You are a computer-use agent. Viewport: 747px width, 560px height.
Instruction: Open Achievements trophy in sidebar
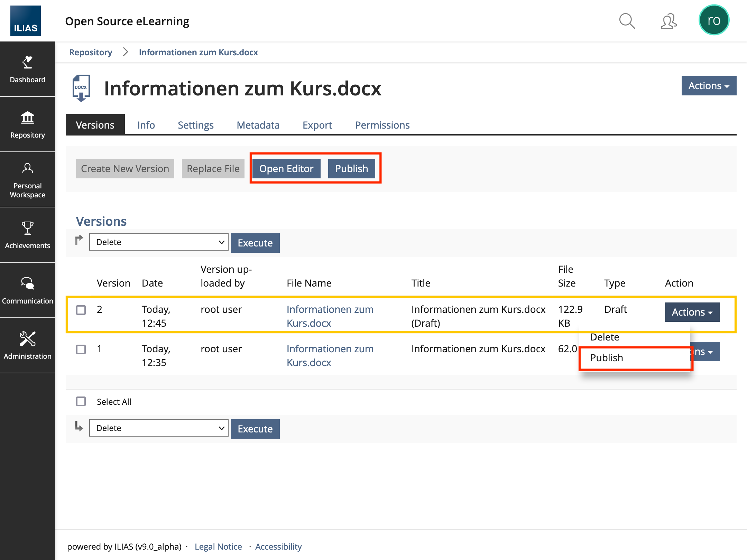pyautogui.click(x=27, y=235)
